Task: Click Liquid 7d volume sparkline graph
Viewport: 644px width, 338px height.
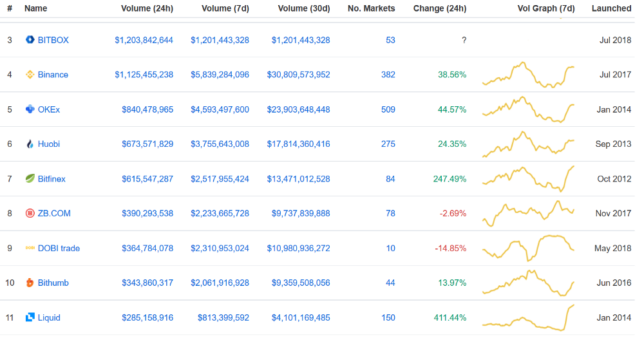Action: pos(528,318)
